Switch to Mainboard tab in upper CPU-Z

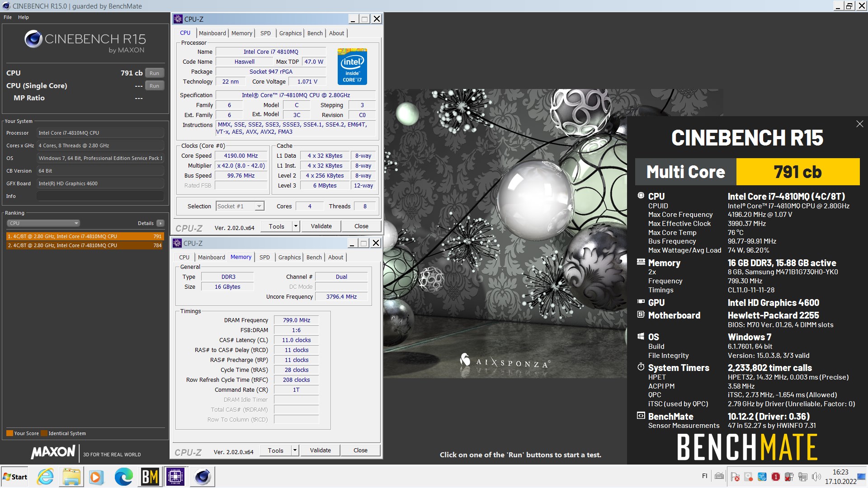[212, 33]
